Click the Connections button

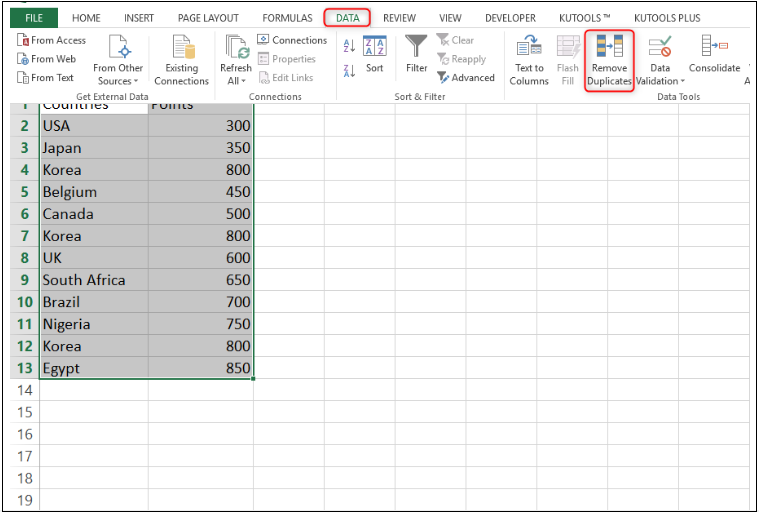click(292, 40)
